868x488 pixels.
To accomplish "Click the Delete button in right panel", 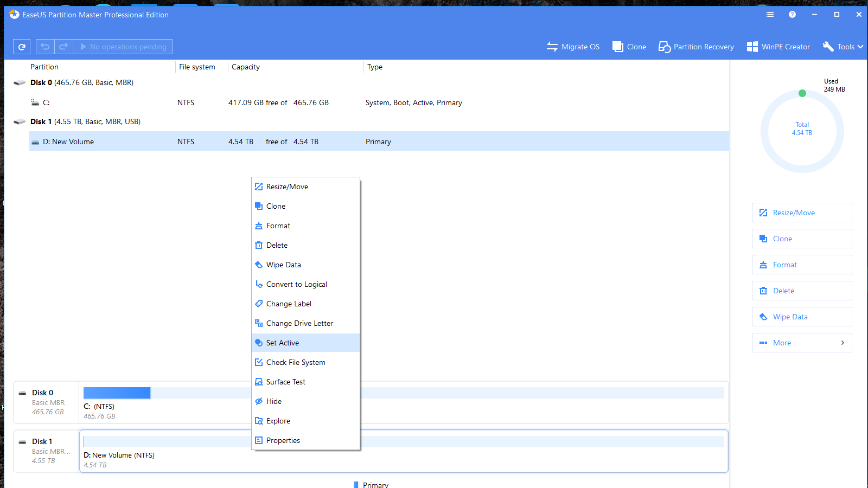I will tap(802, 291).
